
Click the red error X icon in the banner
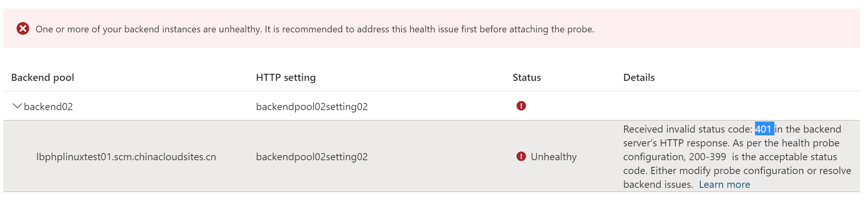tap(23, 29)
